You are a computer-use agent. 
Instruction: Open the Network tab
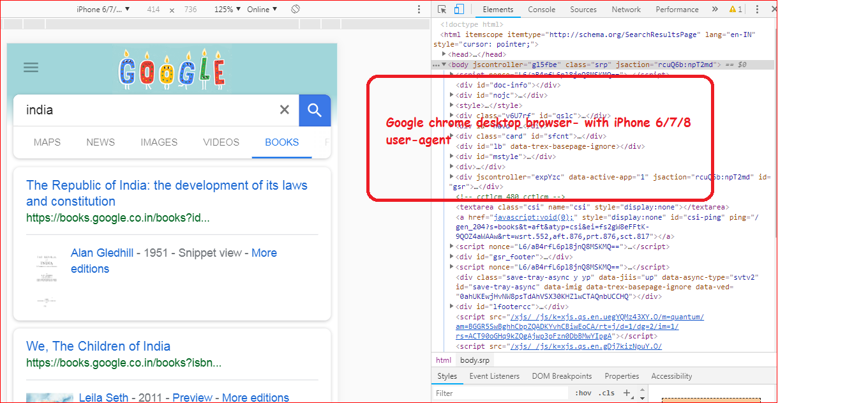coord(626,10)
